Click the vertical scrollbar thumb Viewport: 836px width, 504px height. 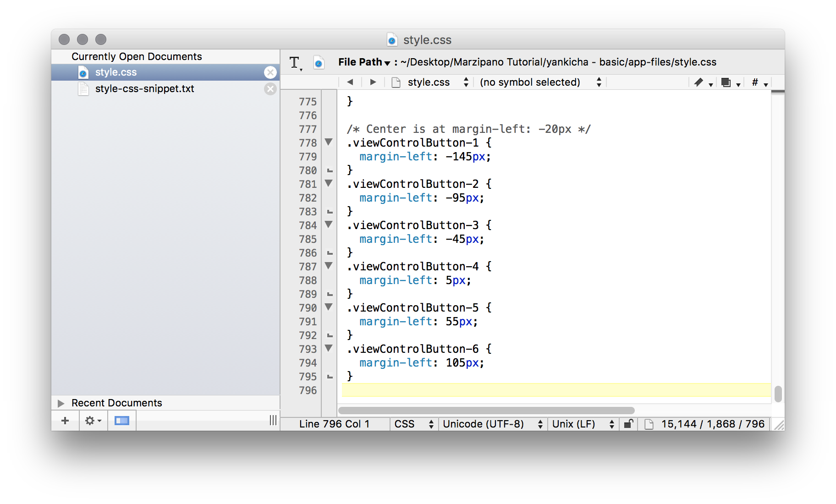[x=778, y=394]
